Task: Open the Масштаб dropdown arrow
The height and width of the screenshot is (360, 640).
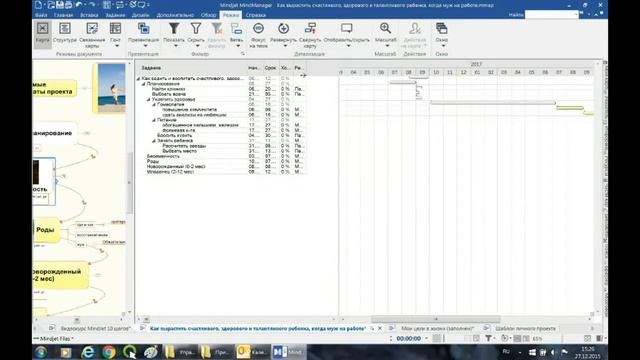Action: point(387,46)
